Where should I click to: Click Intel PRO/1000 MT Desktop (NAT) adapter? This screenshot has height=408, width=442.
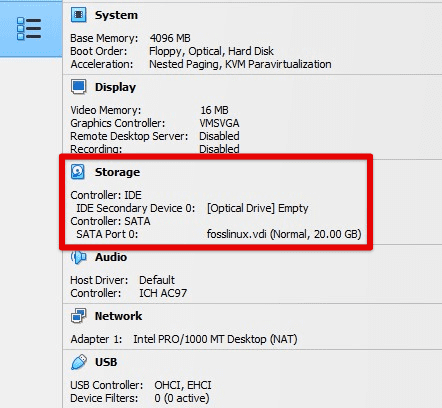215,339
